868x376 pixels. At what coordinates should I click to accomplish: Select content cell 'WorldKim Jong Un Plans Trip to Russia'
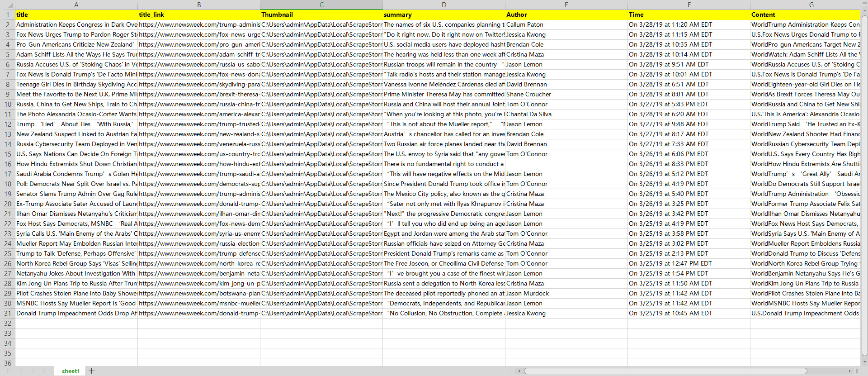click(806, 283)
